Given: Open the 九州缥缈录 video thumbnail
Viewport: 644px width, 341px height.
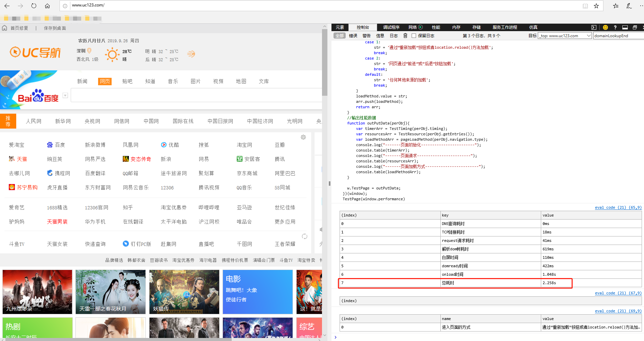Looking at the screenshot, I should click(38, 292).
